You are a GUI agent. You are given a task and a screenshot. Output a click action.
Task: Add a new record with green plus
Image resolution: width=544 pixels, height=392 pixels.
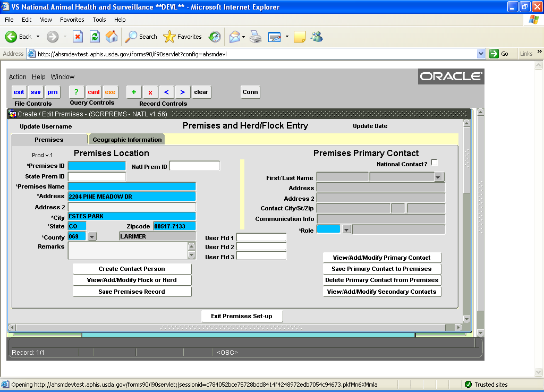(x=133, y=92)
